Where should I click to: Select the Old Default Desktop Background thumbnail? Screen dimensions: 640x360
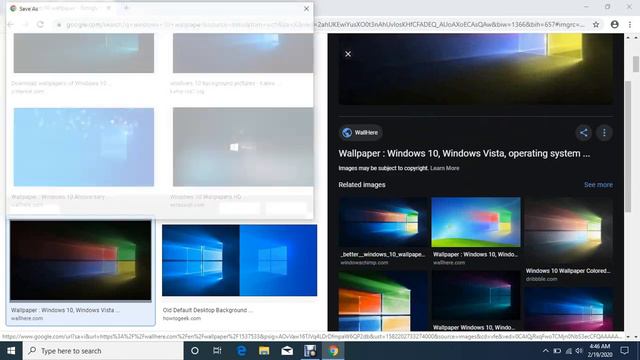pos(239,260)
